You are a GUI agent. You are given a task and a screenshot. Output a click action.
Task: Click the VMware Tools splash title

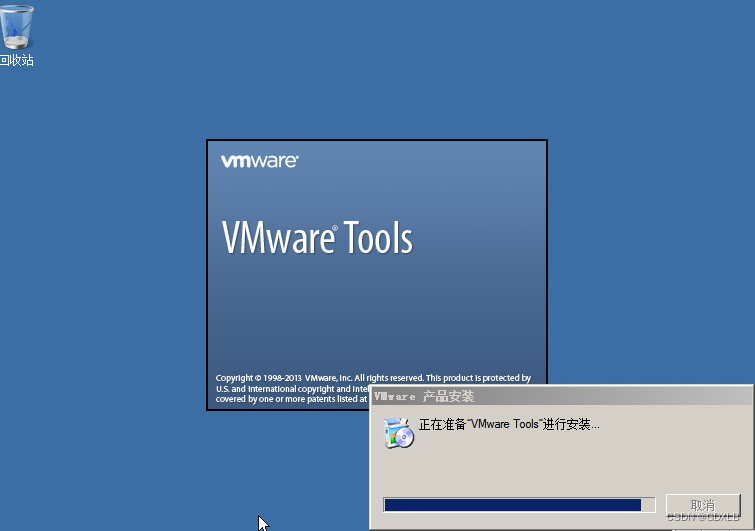coord(317,237)
